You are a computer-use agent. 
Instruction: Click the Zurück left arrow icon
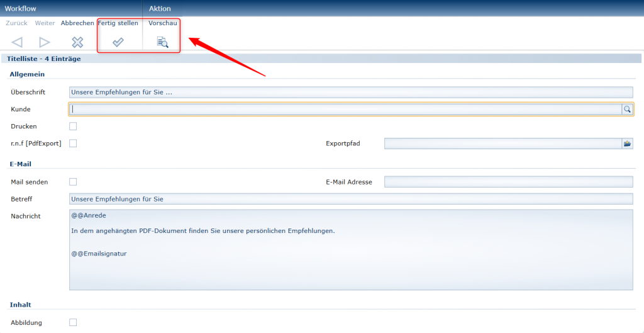tap(17, 42)
